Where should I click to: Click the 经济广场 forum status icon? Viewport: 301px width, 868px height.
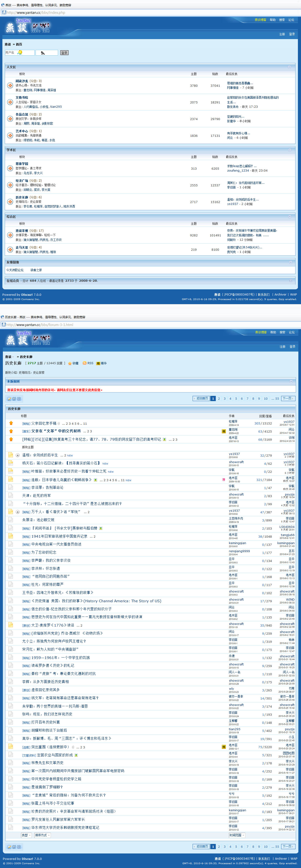point(10,185)
